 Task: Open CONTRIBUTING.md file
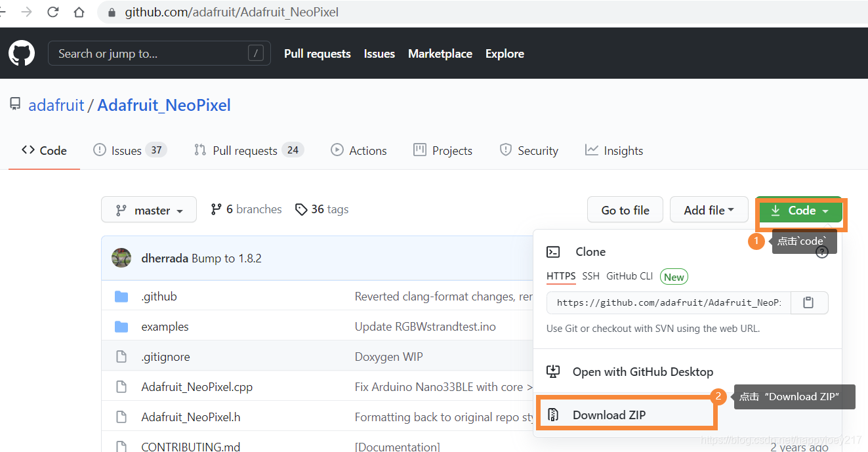191,446
